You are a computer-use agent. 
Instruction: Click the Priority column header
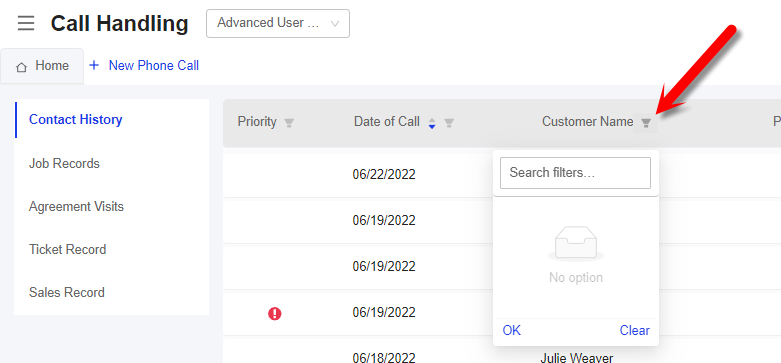[257, 121]
